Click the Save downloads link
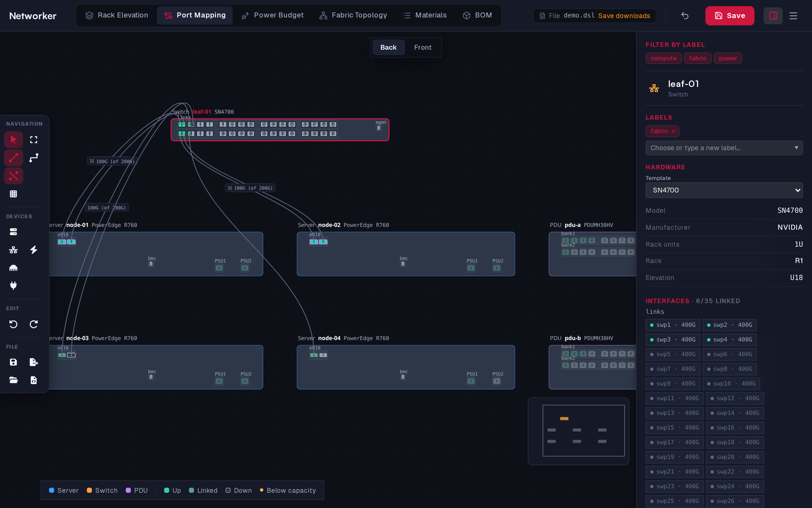Screen dimensions: 812x508 coord(624,16)
